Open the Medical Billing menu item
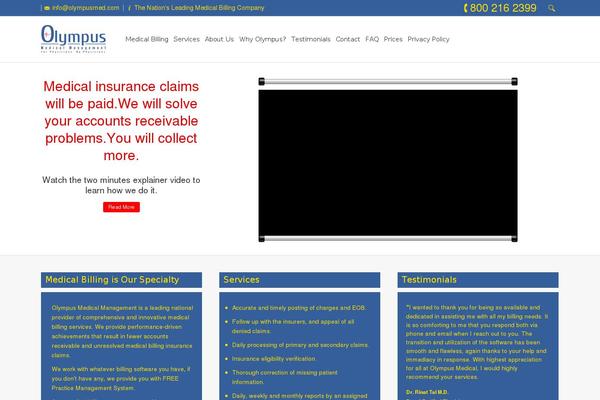The width and height of the screenshot is (600, 400). click(x=147, y=39)
